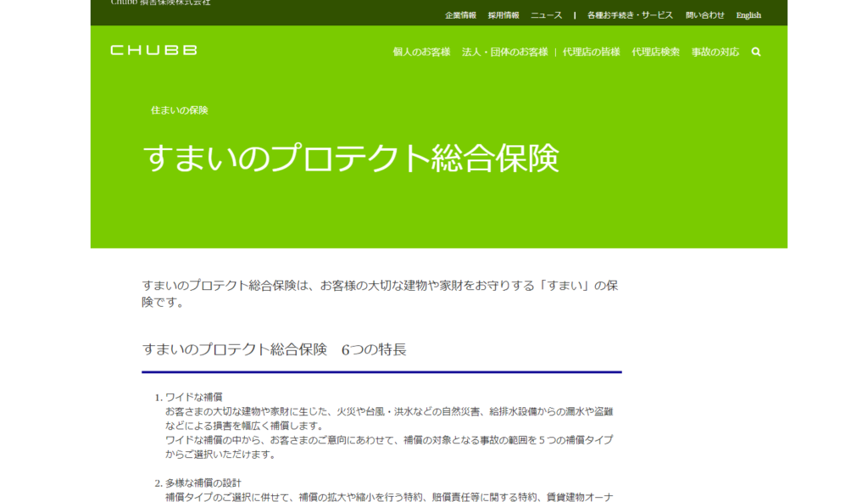This screenshot has width=868, height=502.
Task: Open 代理店の皆様 navigation item
Action: (x=591, y=52)
